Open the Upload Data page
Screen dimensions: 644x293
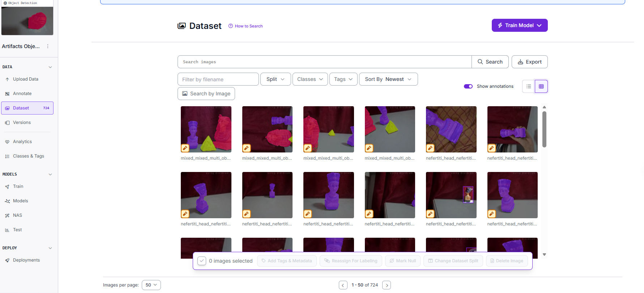[25, 79]
